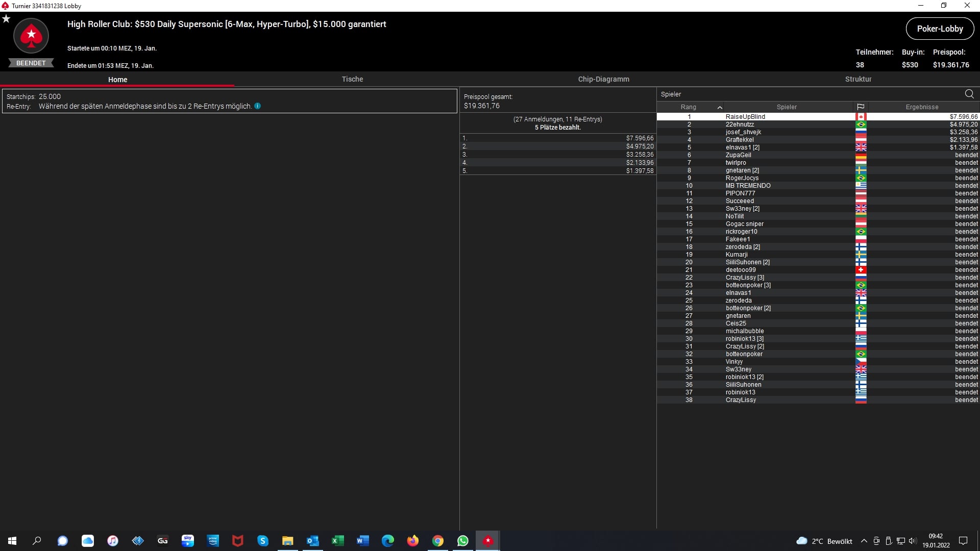The image size is (980, 551).
Task: Sort by Spieler column header
Action: [787, 107]
